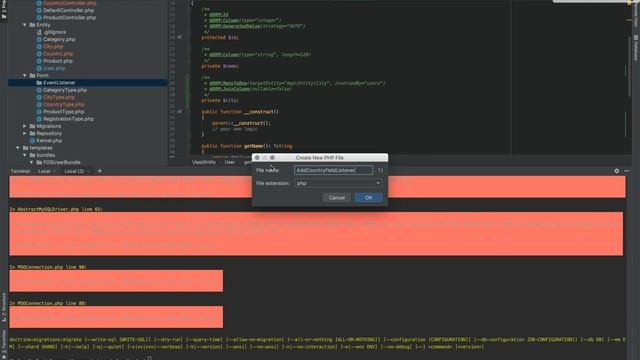Click the AbstractMySQLDriver.php line 65 terminal text
640x360 pixels.
(56, 209)
